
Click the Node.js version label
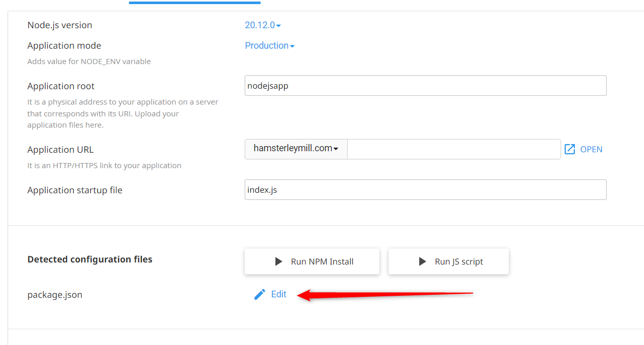coord(60,25)
